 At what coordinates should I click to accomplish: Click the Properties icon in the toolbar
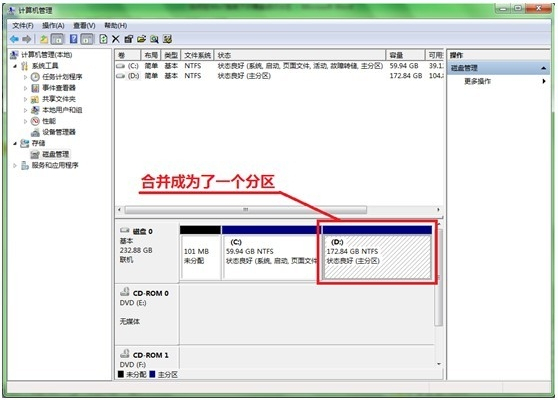[128, 39]
